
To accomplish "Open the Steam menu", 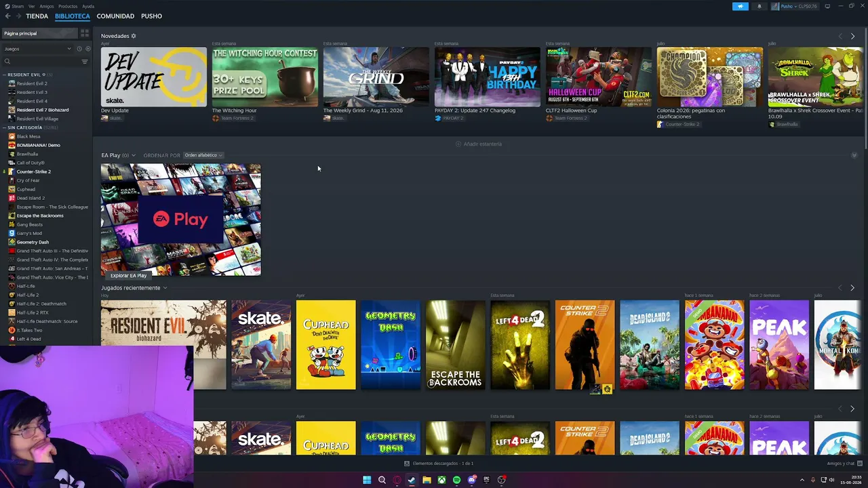I will point(14,6).
